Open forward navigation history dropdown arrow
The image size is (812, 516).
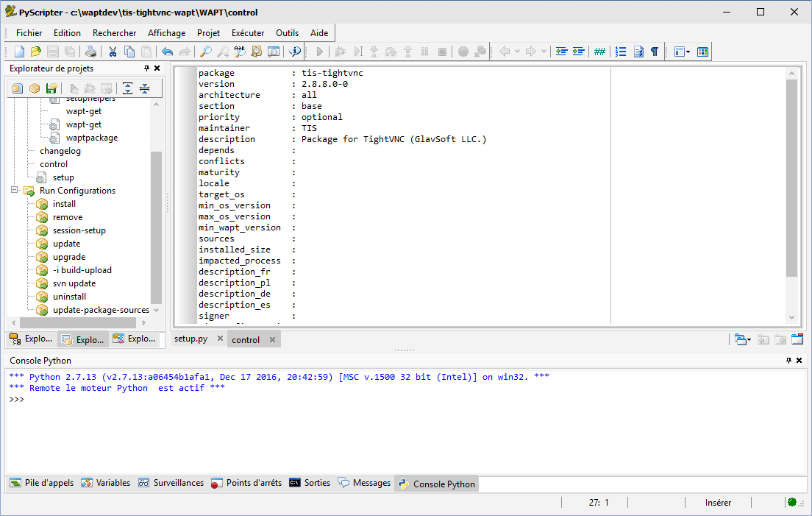(544, 52)
